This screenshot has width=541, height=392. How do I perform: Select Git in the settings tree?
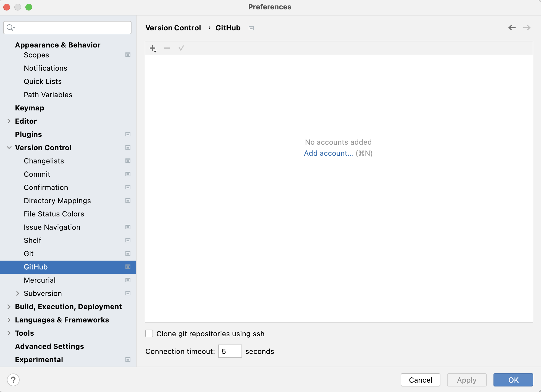click(x=29, y=254)
